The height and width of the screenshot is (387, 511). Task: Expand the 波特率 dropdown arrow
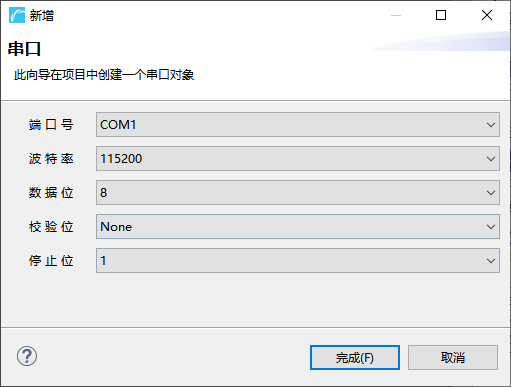491,159
